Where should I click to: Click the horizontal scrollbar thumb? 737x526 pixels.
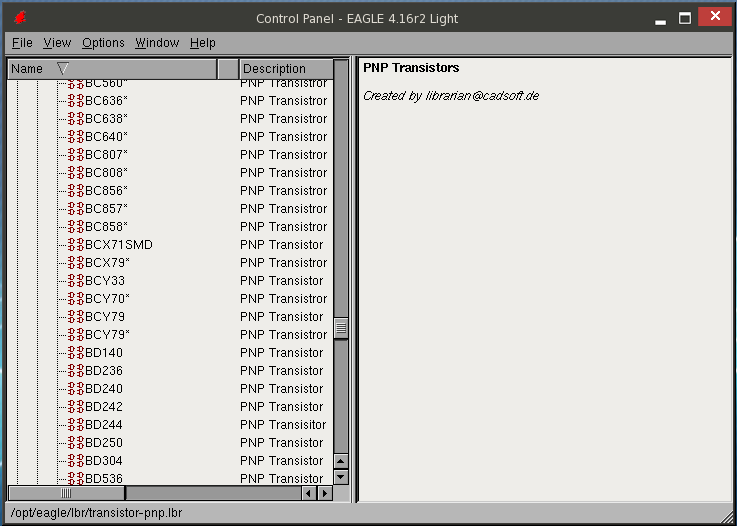coord(66,493)
